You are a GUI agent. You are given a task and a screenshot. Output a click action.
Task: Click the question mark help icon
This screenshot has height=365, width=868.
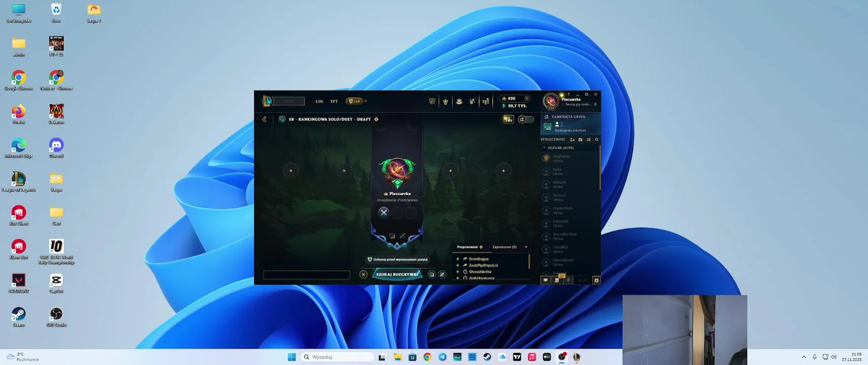(569, 94)
